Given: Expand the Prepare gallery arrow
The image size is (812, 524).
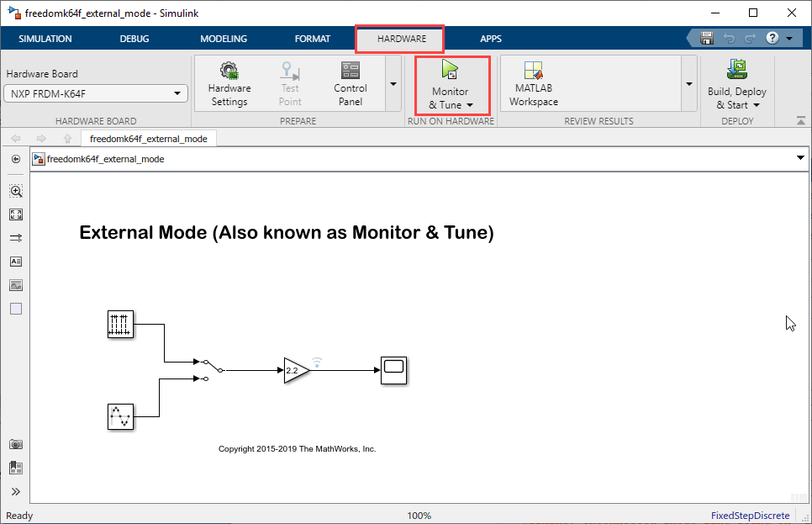Looking at the screenshot, I should click(x=393, y=84).
